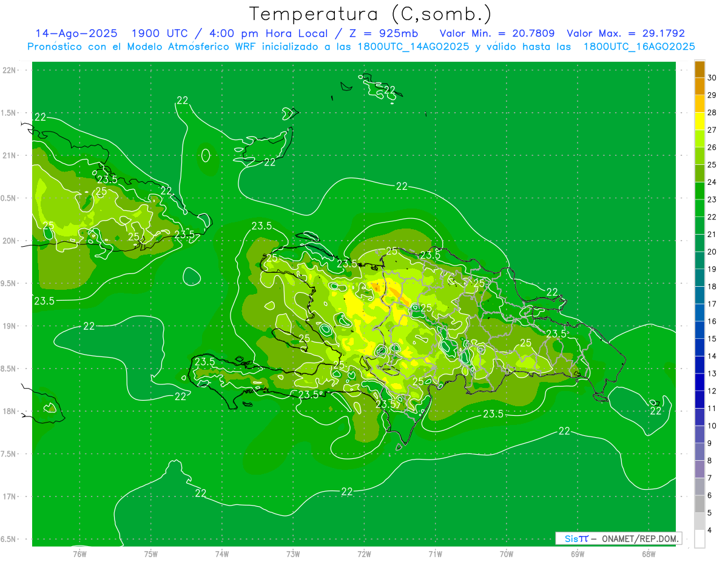The height and width of the screenshot is (562, 728).
Task: Click the '68W' longitude axis label
Action: point(649,554)
